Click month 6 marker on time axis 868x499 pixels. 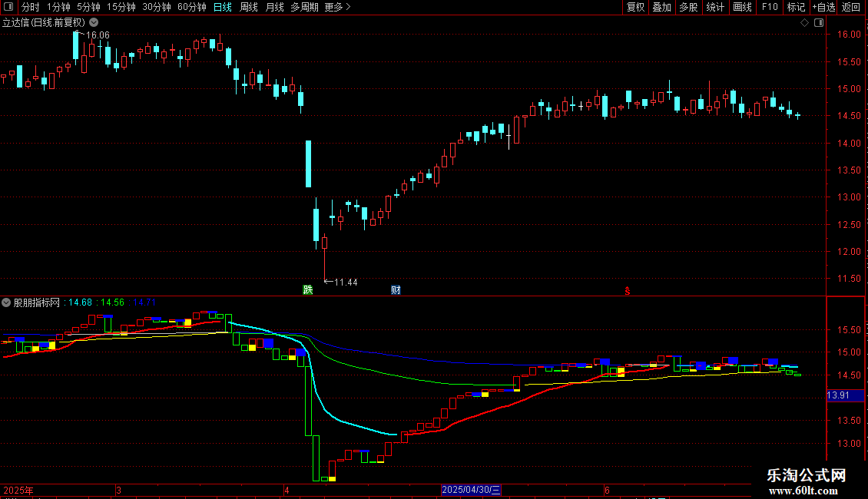[607, 490]
